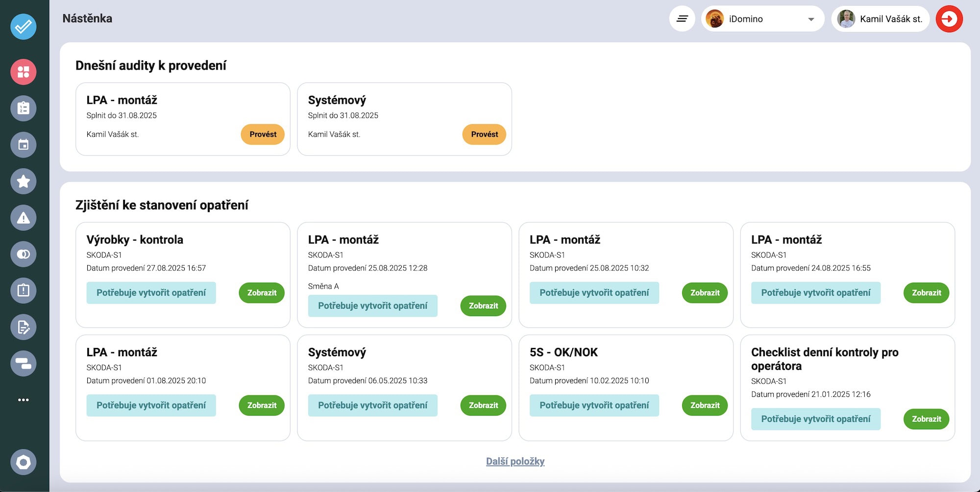
Task: Open the timeline bars sidebar icon
Action: pyautogui.click(x=23, y=364)
